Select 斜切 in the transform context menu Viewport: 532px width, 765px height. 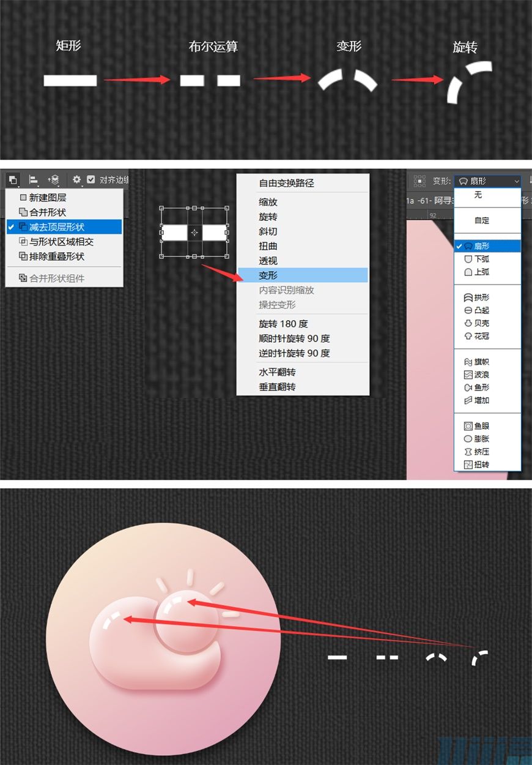tap(303, 231)
